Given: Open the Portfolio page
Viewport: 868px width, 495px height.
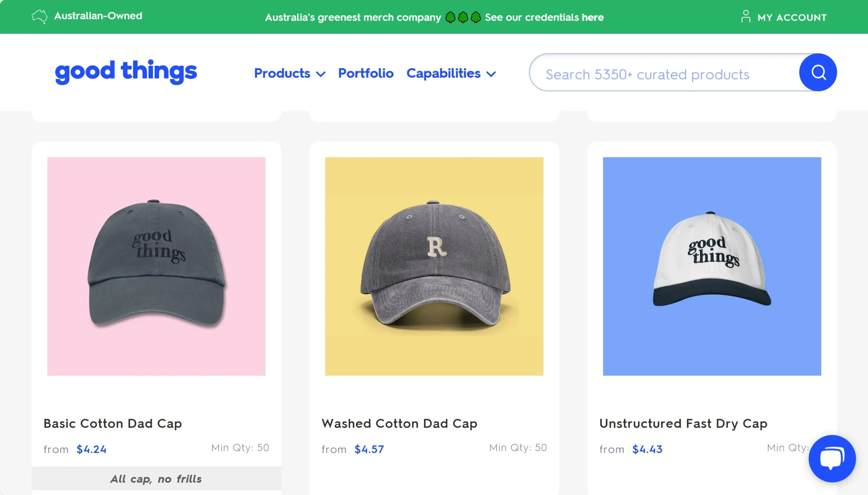Looking at the screenshot, I should (x=366, y=73).
